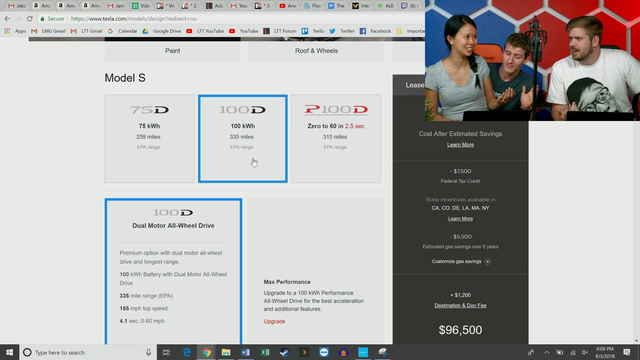
Task: Switch to the Paint section tab
Action: (x=173, y=51)
